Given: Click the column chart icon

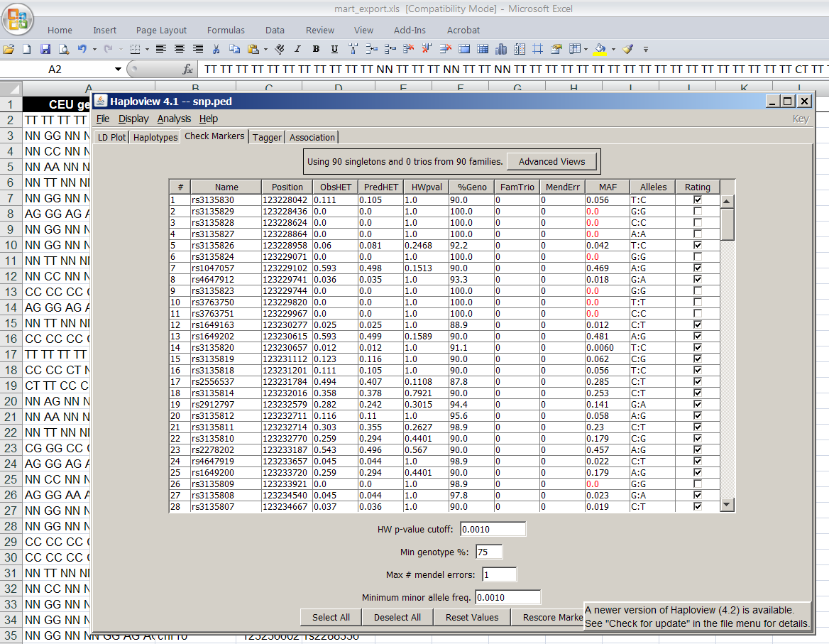Looking at the screenshot, I should pos(501,49).
